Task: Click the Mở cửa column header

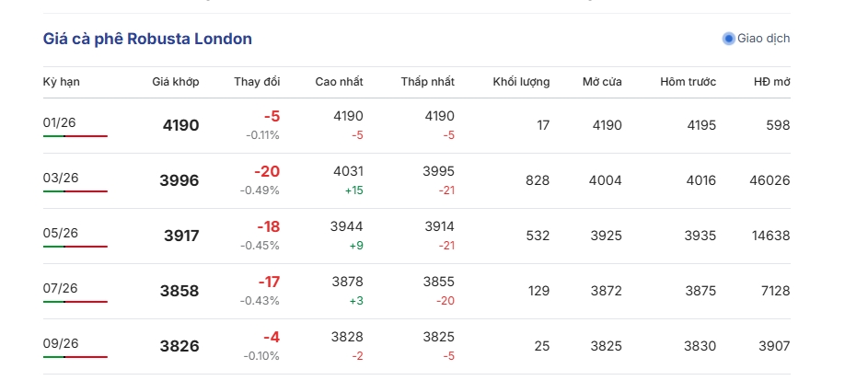Action: click(602, 82)
